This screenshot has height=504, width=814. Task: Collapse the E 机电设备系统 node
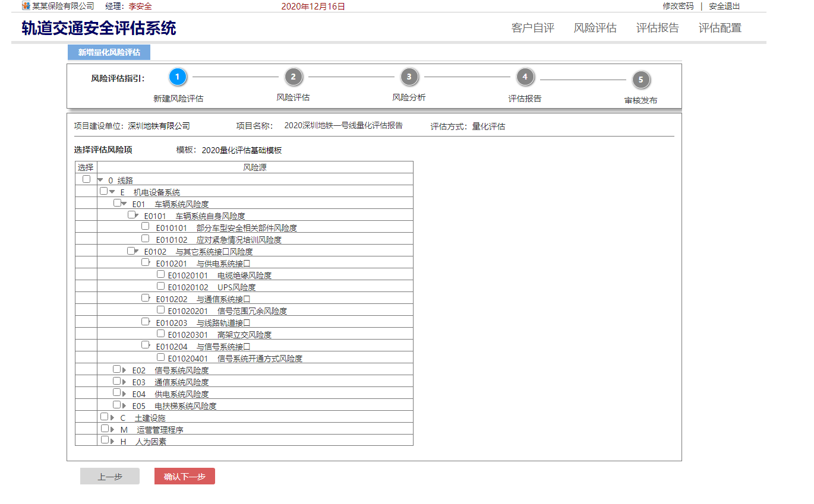[x=112, y=192]
